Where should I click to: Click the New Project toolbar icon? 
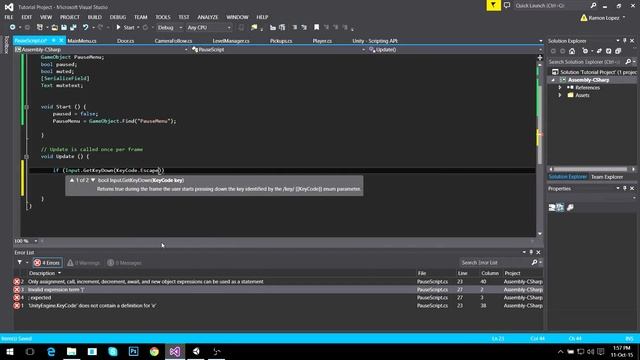point(40,27)
